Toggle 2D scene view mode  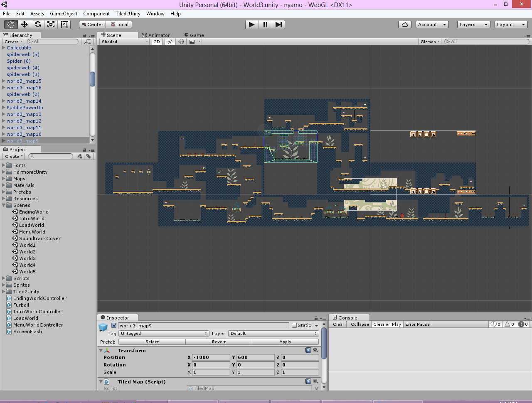coord(157,42)
